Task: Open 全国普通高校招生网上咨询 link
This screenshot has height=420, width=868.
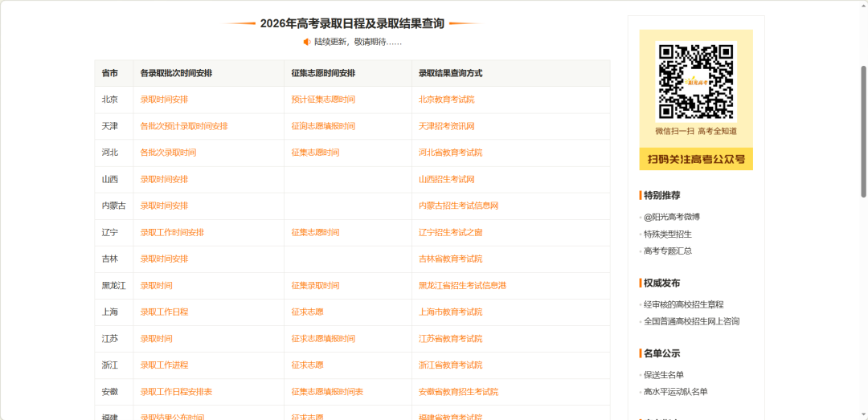Action: [x=691, y=321]
